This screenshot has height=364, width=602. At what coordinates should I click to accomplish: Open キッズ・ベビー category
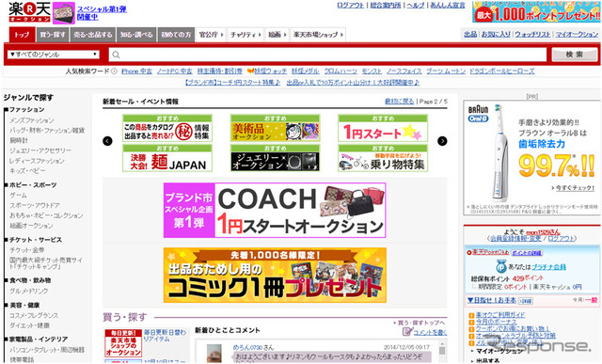pyautogui.click(x=27, y=170)
